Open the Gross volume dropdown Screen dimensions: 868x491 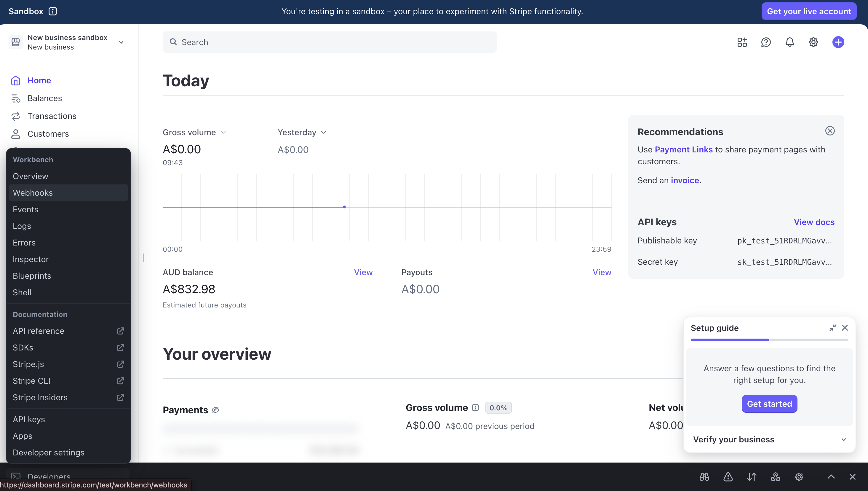click(194, 132)
